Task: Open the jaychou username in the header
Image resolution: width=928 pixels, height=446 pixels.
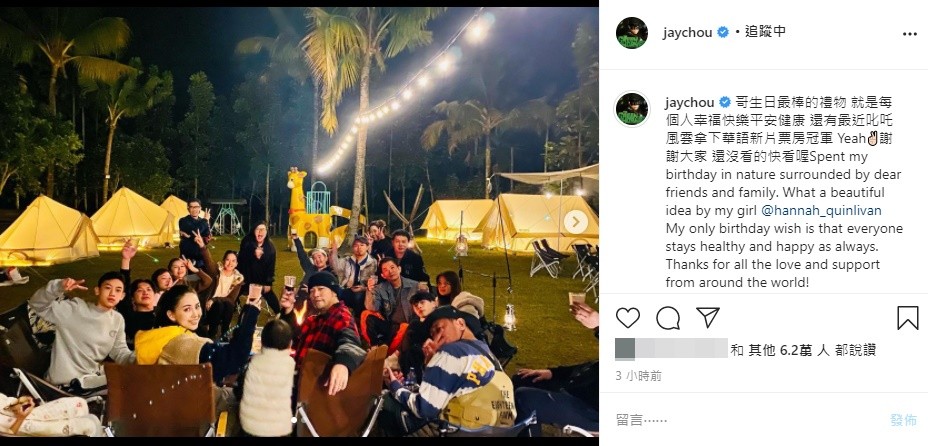Action: click(x=689, y=33)
